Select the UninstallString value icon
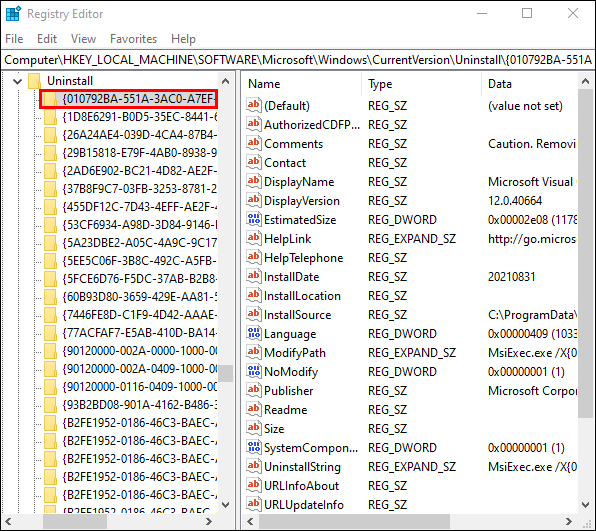The image size is (596, 531). coord(254,466)
